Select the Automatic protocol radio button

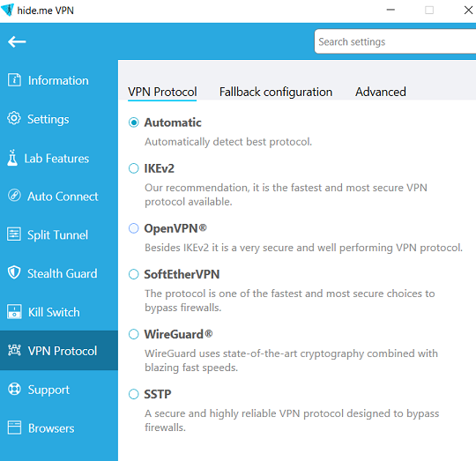click(x=134, y=123)
